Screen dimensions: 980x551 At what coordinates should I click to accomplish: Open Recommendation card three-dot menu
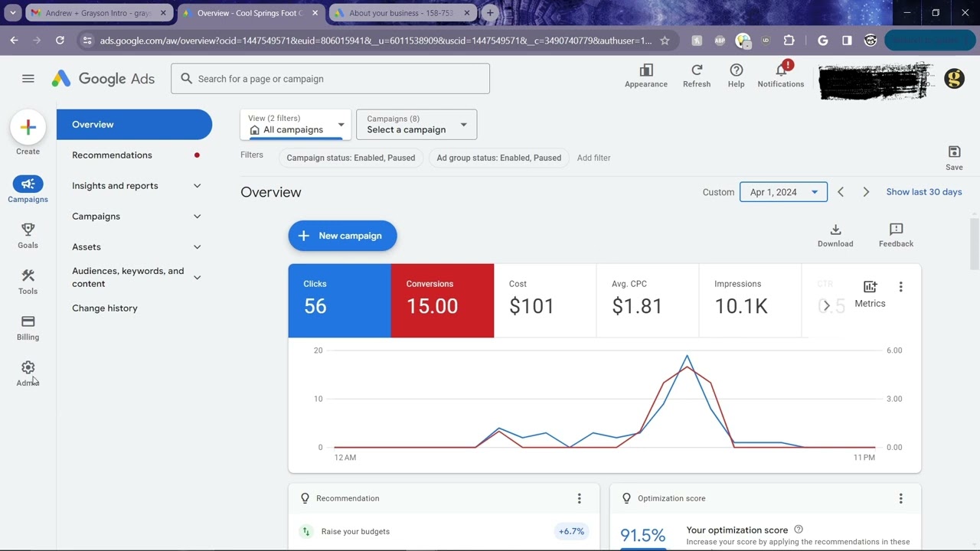[x=579, y=498]
